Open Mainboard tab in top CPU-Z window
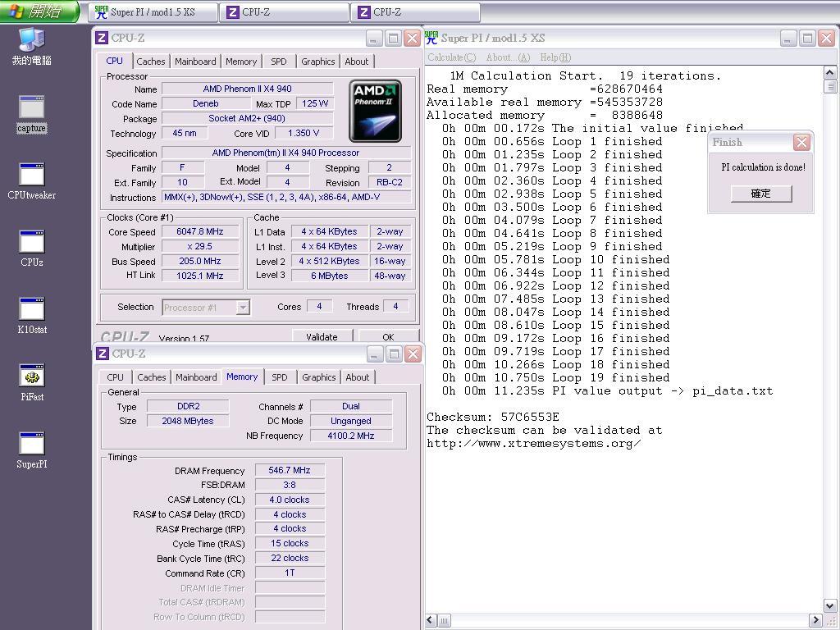 point(195,62)
